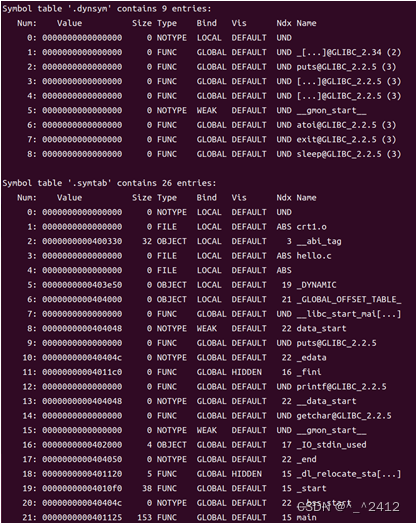This screenshot has height=523, width=416.
Task: Select puts@GLIBC_2.2.5 (3) in dynsym
Action: point(346,67)
